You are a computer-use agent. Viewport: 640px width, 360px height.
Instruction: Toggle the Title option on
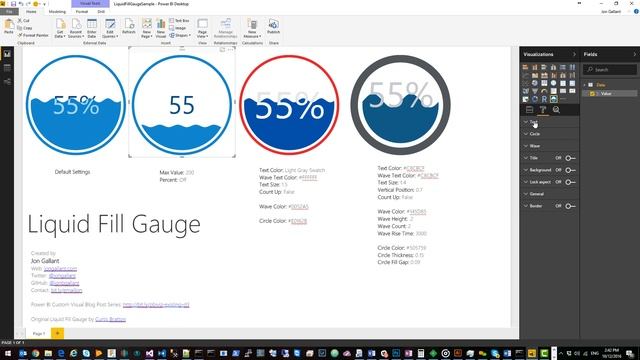pyautogui.click(x=571, y=158)
